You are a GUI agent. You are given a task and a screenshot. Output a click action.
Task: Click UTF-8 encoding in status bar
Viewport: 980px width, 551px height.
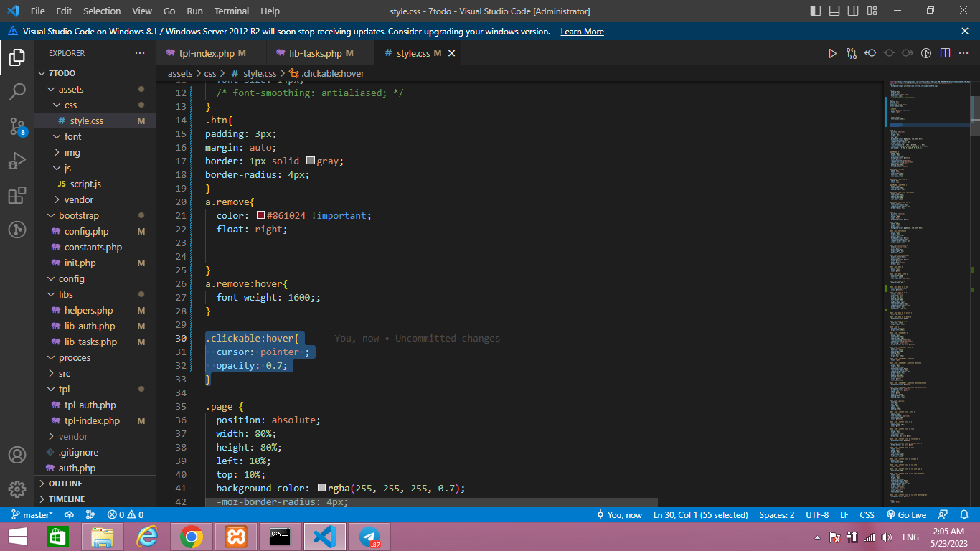coord(817,515)
